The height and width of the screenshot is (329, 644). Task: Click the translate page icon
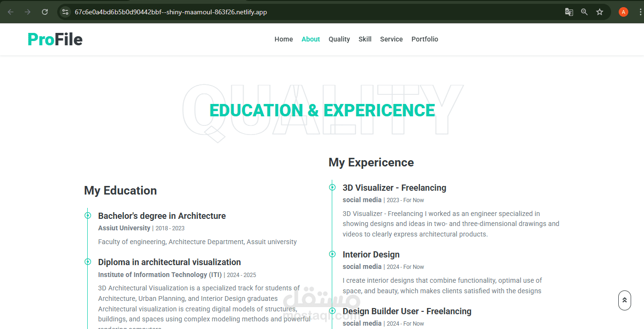(x=569, y=12)
